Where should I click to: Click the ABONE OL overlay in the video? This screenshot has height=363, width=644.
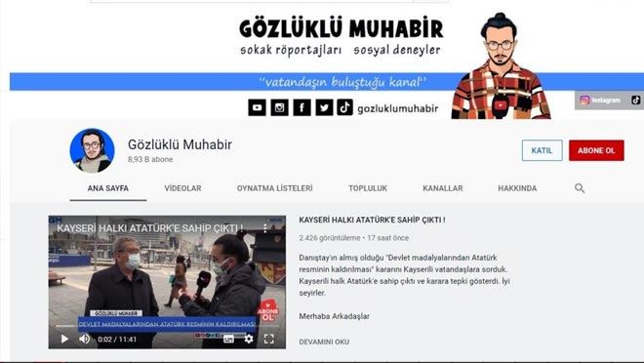point(267,311)
